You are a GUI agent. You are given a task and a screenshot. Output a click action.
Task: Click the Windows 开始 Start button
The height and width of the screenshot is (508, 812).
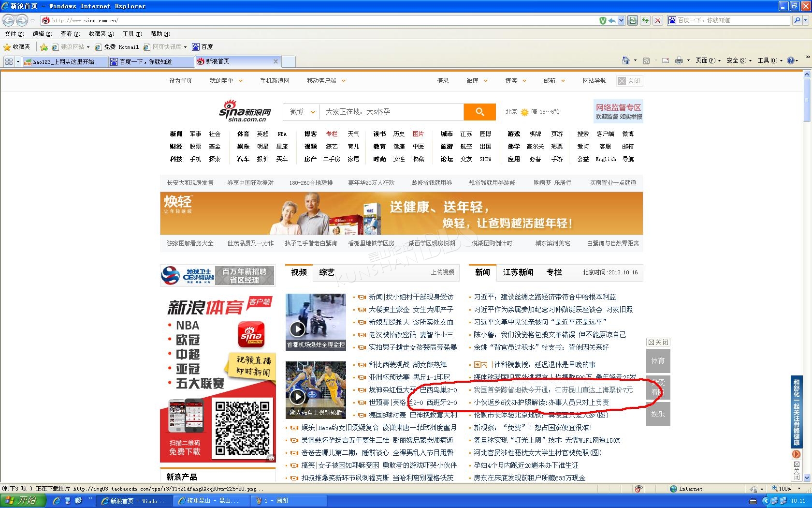click(23, 501)
